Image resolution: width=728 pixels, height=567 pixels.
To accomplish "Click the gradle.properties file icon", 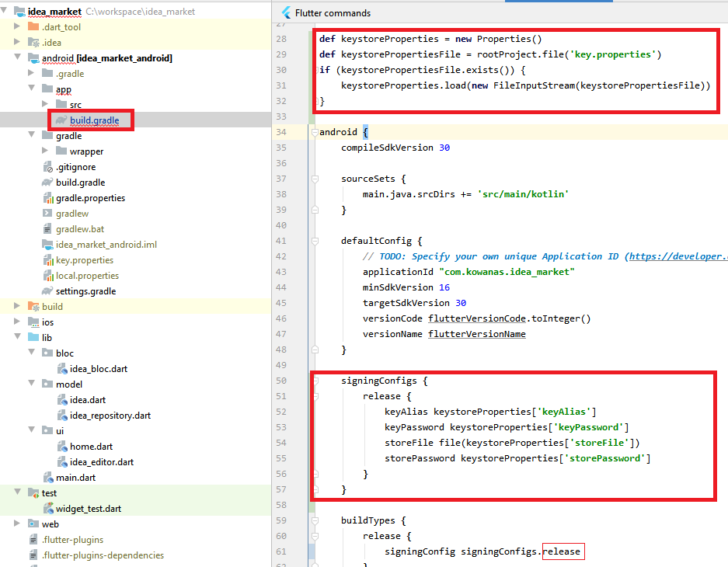I will point(48,198).
